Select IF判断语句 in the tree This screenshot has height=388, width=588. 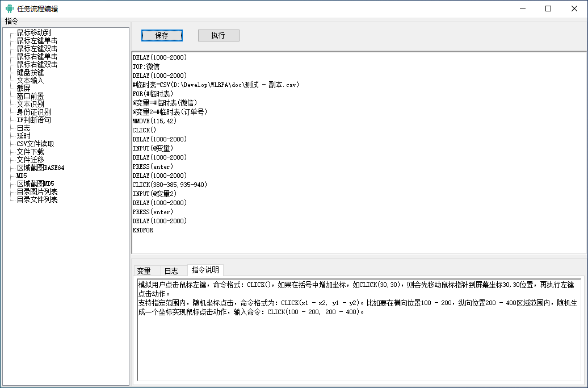[x=33, y=120]
